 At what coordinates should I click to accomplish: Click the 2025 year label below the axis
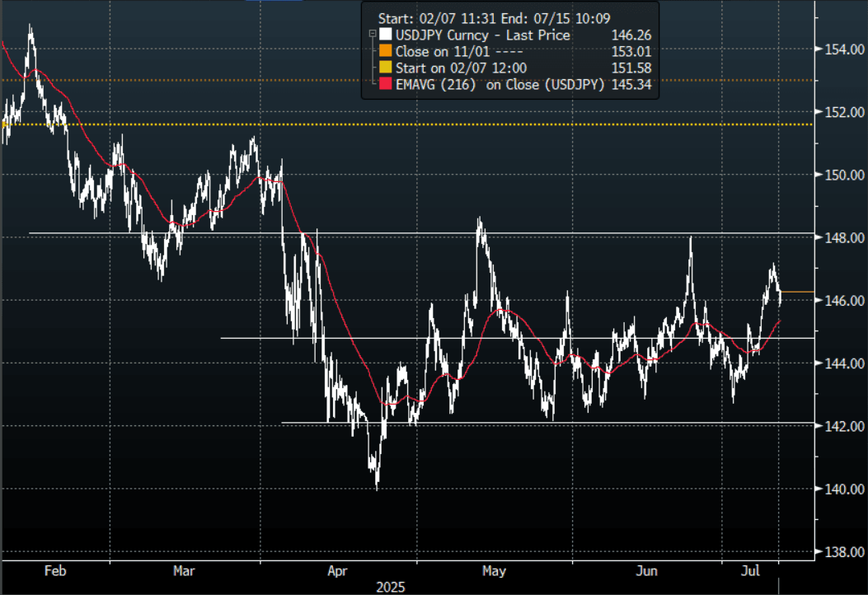(x=389, y=587)
